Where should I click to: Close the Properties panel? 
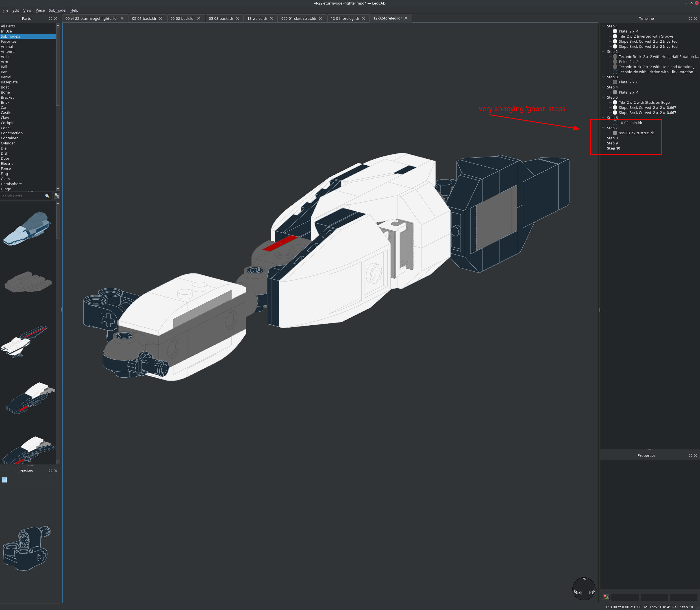pyautogui.click(x=695, y=455)
